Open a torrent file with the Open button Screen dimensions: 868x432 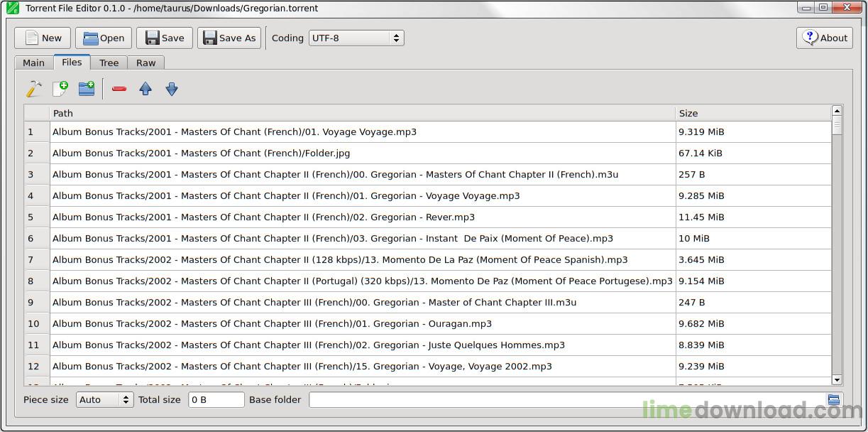[104, 38]
